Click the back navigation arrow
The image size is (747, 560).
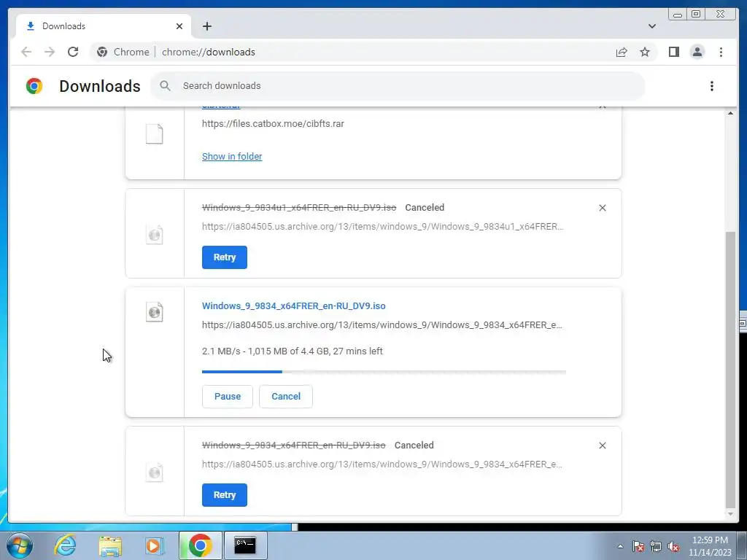coord(26,52)
